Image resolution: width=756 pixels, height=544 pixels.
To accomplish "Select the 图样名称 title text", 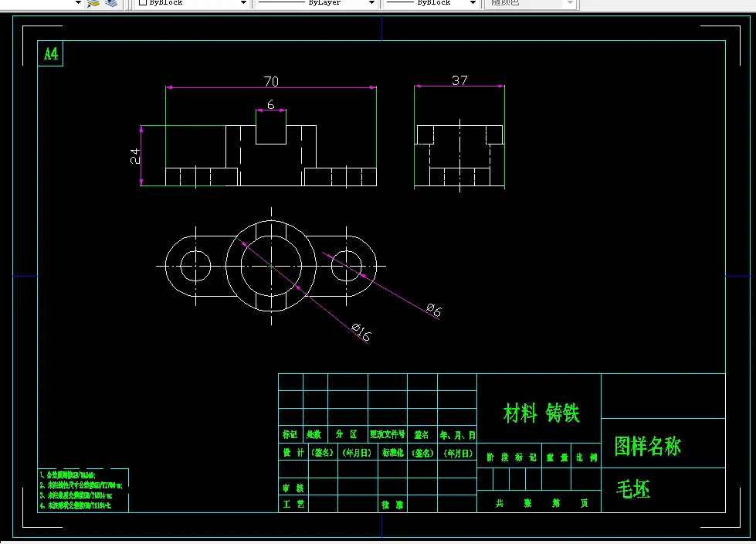I will [648, 446].
